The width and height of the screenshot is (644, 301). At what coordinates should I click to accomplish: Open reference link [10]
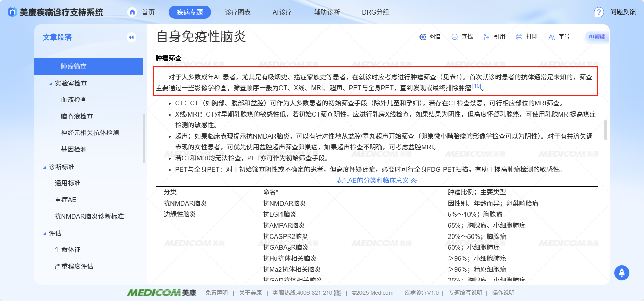[x=476, y=86]
